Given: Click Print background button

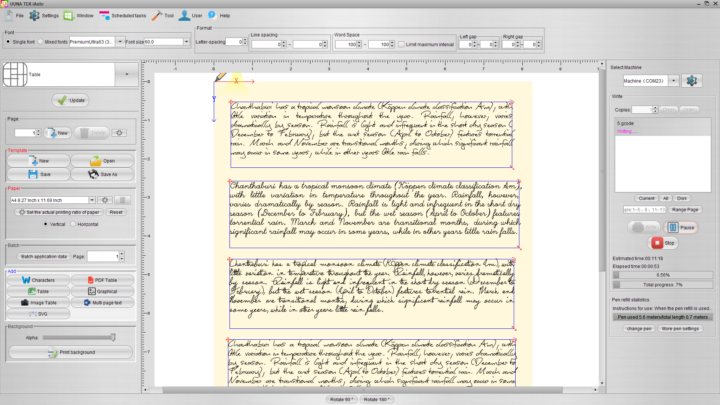Looking at the screenshot, I should click(x=71, y=353).
